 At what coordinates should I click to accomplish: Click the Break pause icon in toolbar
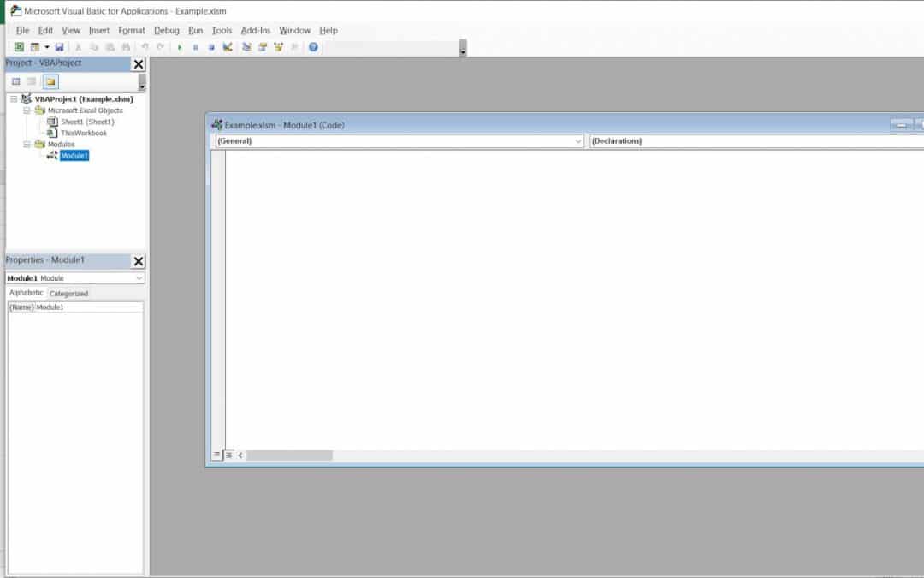tap(196, 47)
